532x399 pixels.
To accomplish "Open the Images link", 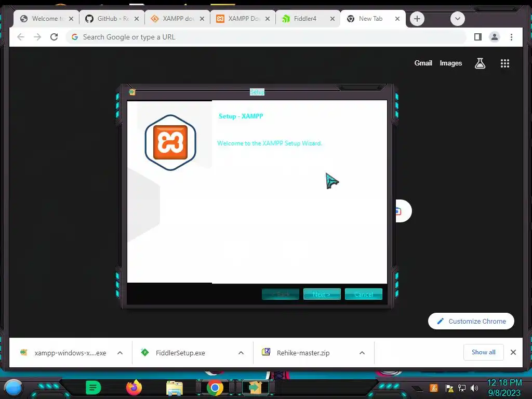I will [x=450, y=63].
